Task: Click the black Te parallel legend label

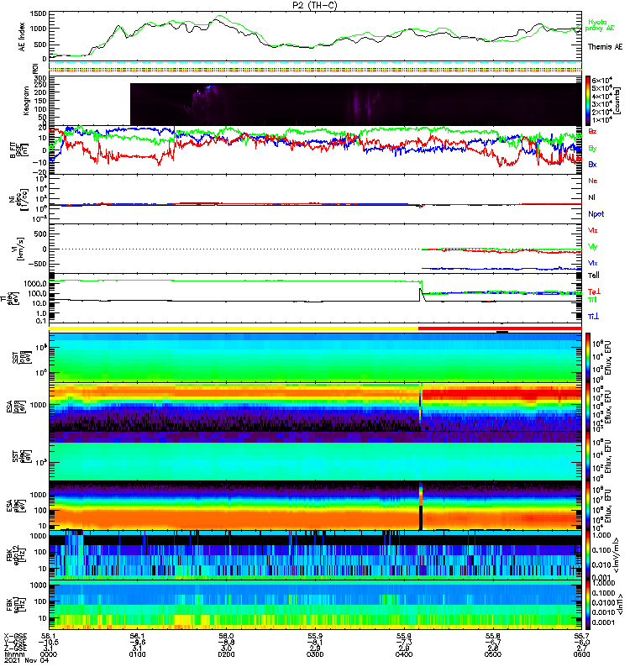Action: [593, 276]
